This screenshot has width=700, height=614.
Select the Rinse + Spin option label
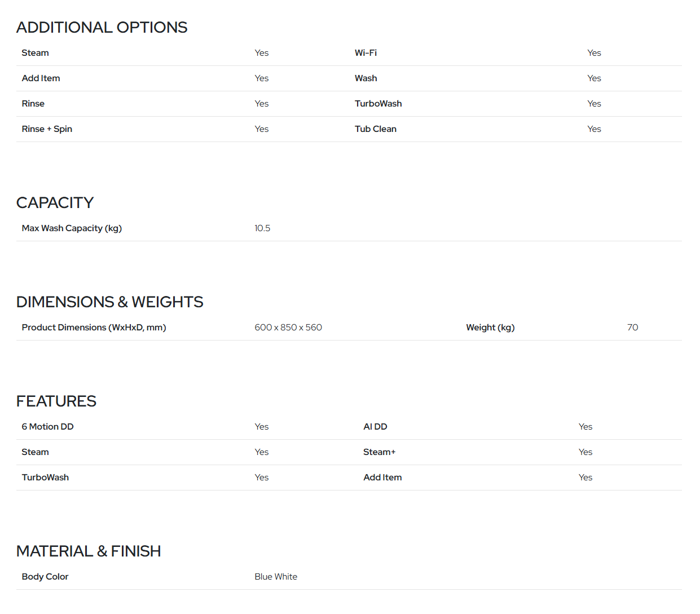click(47, 129)
